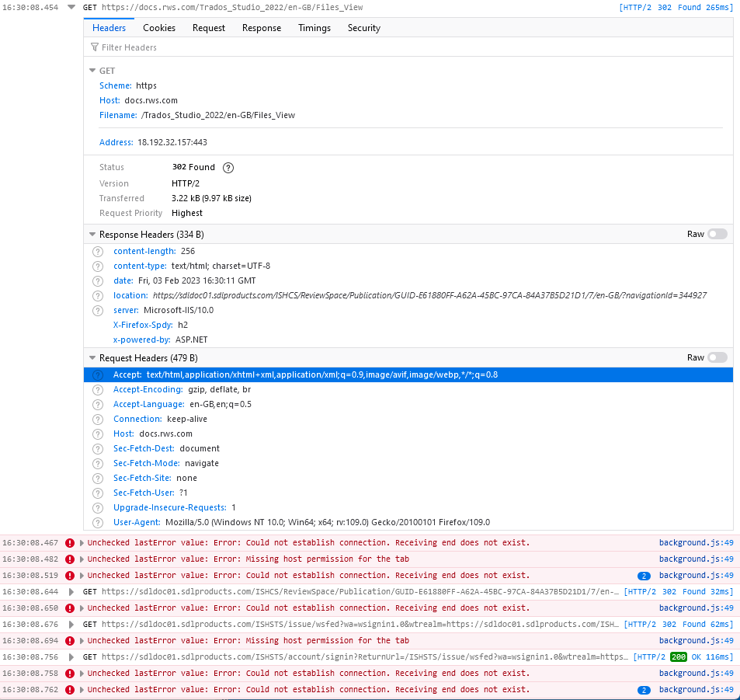Click the help icon beside Sec-Fetch-Mode
Screen dimensions: 740x700
[98, 463]
